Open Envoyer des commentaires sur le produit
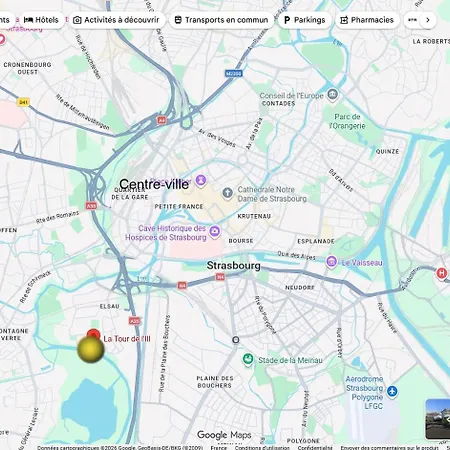450x450 pixels. pyautogui.click(x=389, y=447)
